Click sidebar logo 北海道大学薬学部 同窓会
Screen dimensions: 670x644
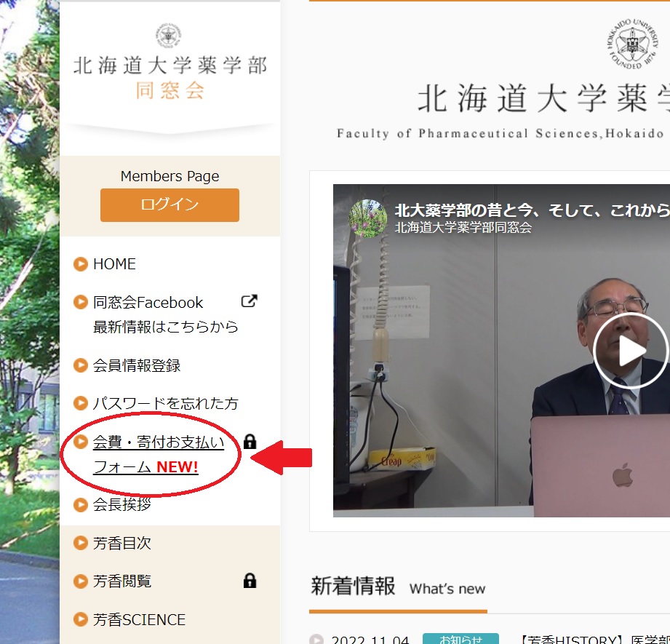170,78
